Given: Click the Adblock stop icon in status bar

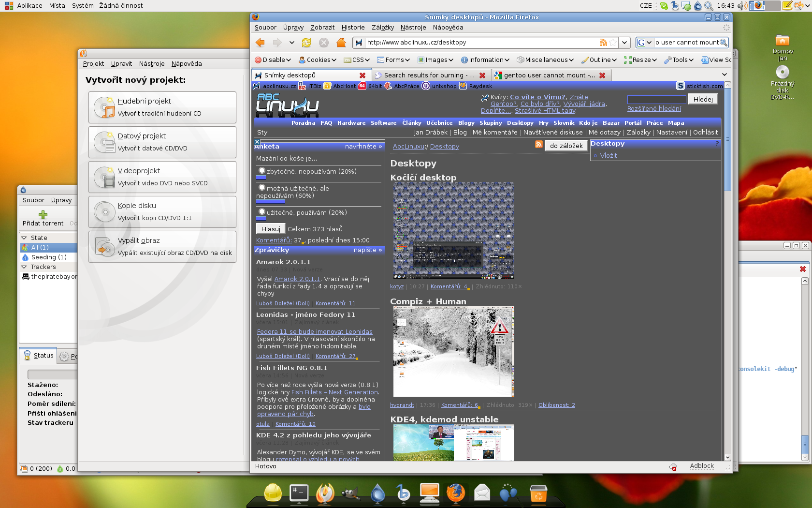Looking at the screenshot, I should tap(673, 467).
